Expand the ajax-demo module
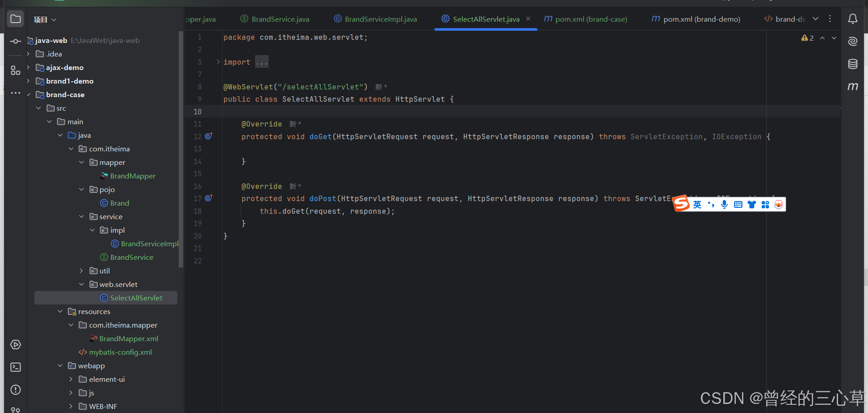The height and width of the screenshot is (413, 868). pyautogui.click(x=28, y=67)
